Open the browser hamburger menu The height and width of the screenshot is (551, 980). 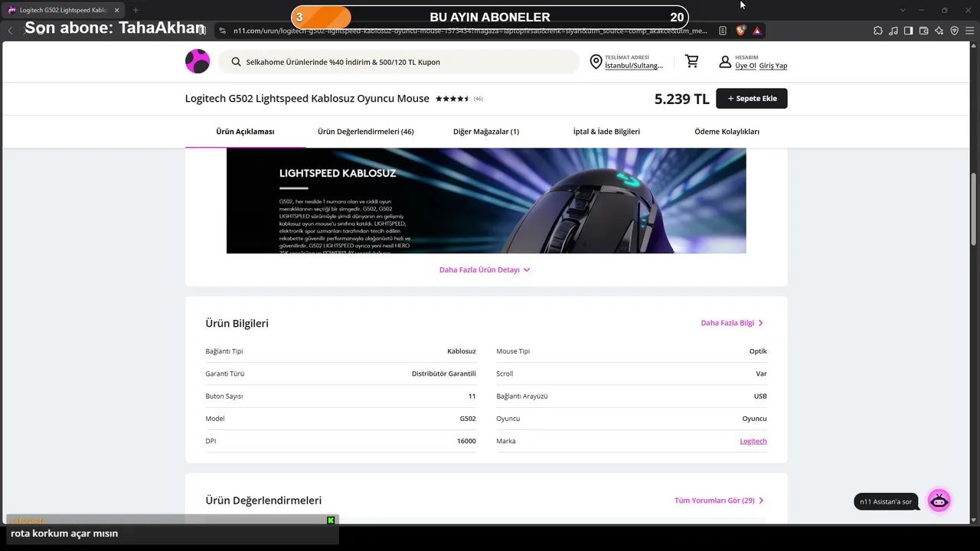[x=969, y=31]
